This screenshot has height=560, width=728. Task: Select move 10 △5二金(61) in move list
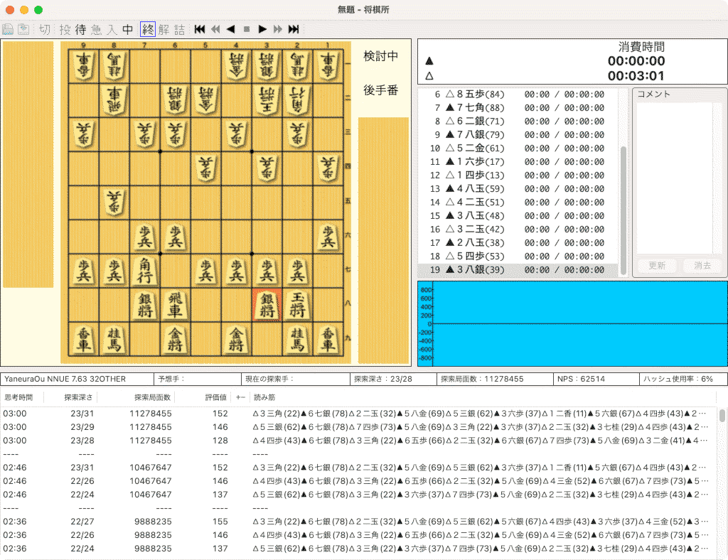coord(518,149)
